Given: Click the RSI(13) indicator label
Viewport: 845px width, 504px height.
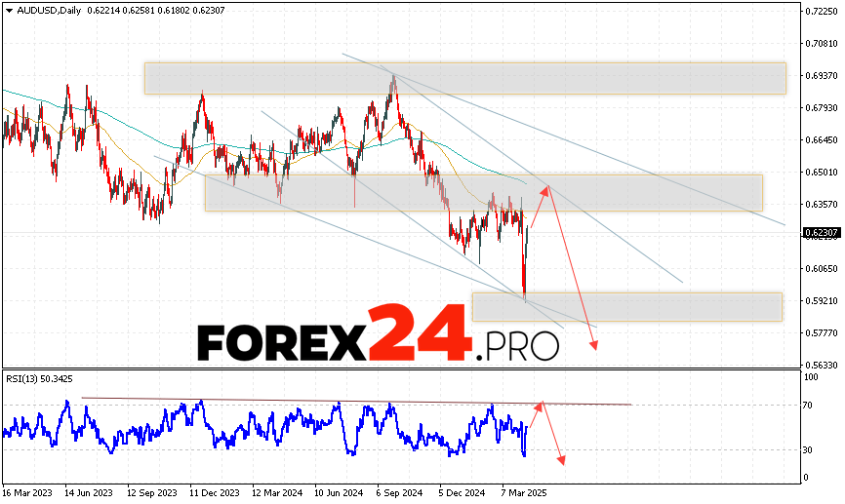Looking at the screenshot, I should tap(27, 376).
